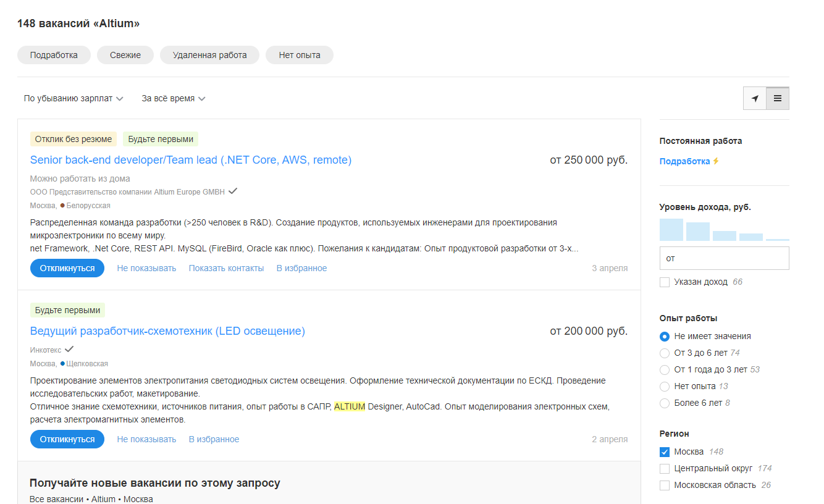Screen dimensions: 824x504
Task: Click the highlighted ALTIUM keyword
Action: tap(350, 406)
